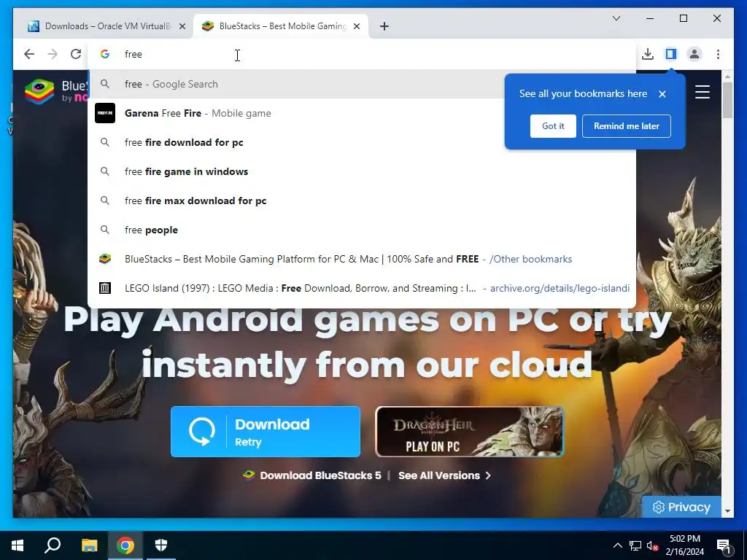This screenshot has width=747, height=560.
Task: Click the muted volume tray icon
Action: pos(652,545)
